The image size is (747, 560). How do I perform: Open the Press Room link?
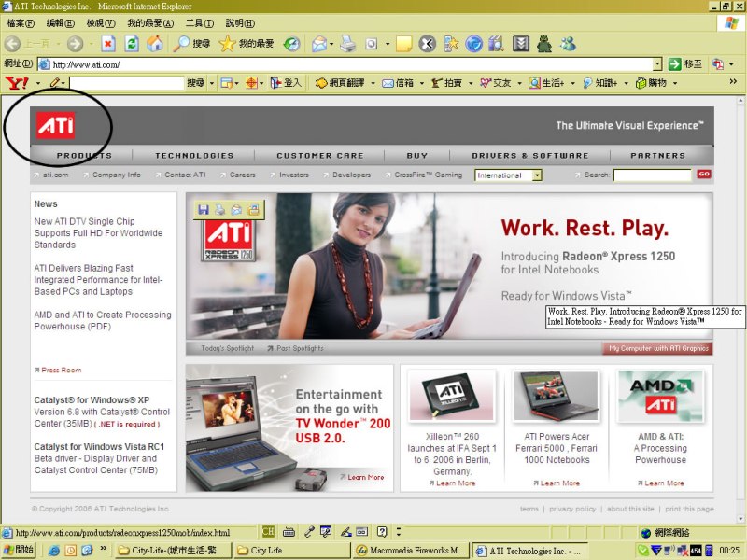pos(61,370)
